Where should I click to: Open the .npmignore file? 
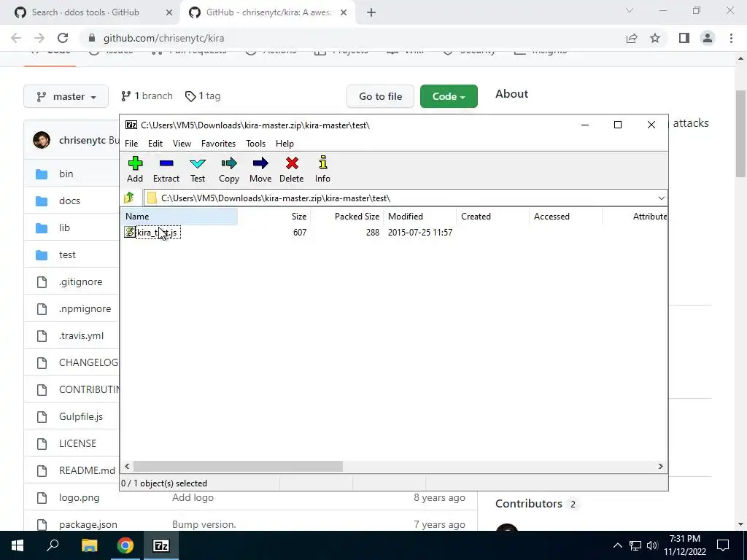[85, 308]
